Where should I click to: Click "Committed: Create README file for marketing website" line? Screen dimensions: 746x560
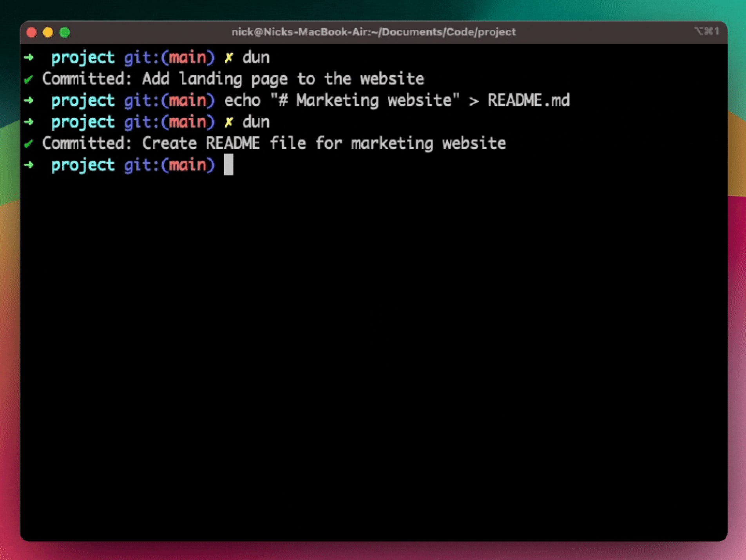point(274,143)
